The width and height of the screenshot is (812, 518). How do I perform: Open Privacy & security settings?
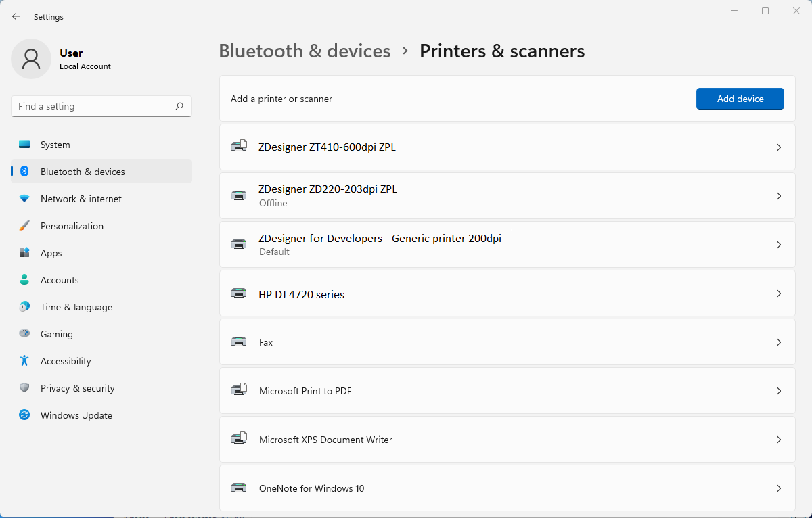point(101,388)
